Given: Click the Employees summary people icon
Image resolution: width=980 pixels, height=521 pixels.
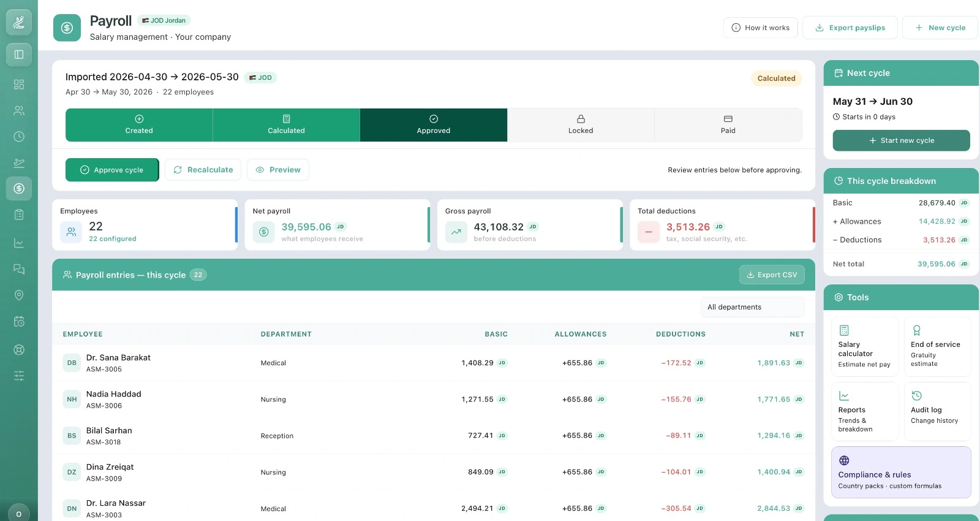Looking at the screenshot, I should click(x=71, y=232).
